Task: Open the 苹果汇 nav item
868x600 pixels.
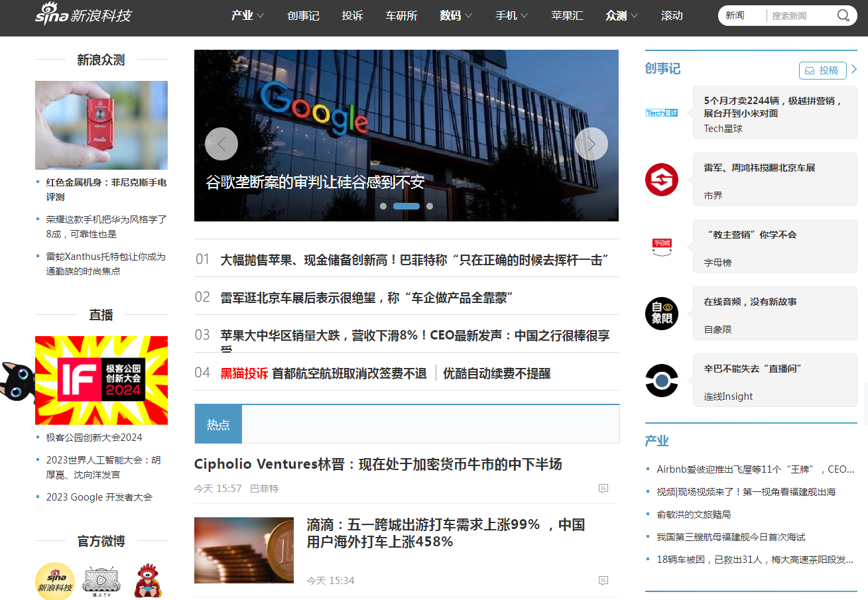Action: pos(568,15)
